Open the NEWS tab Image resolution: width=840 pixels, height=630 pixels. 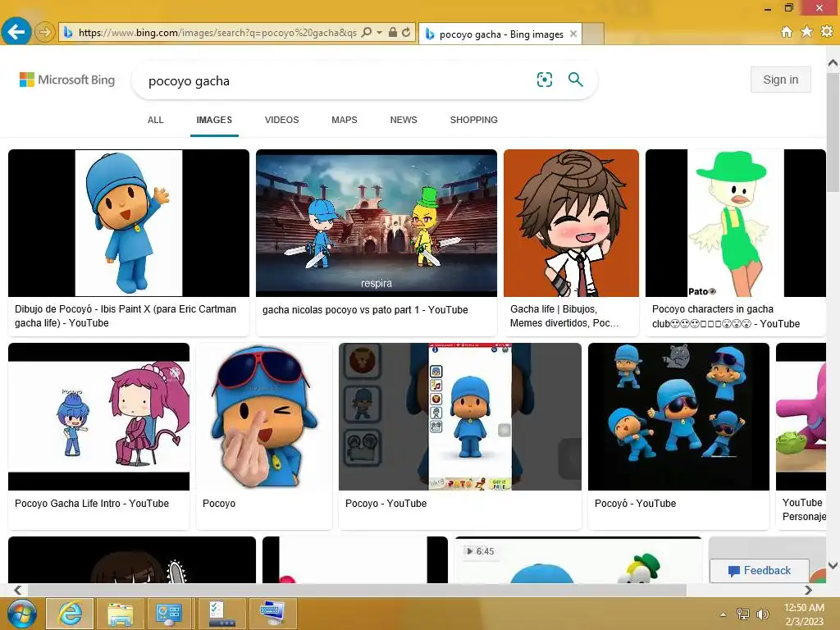click(x=404, y=120)
